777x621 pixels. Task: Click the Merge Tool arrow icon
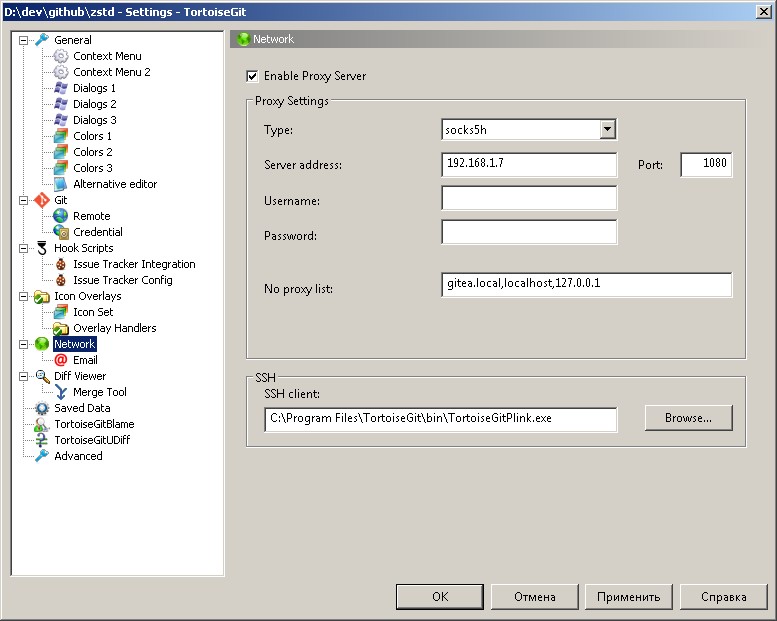coord(60,392)
